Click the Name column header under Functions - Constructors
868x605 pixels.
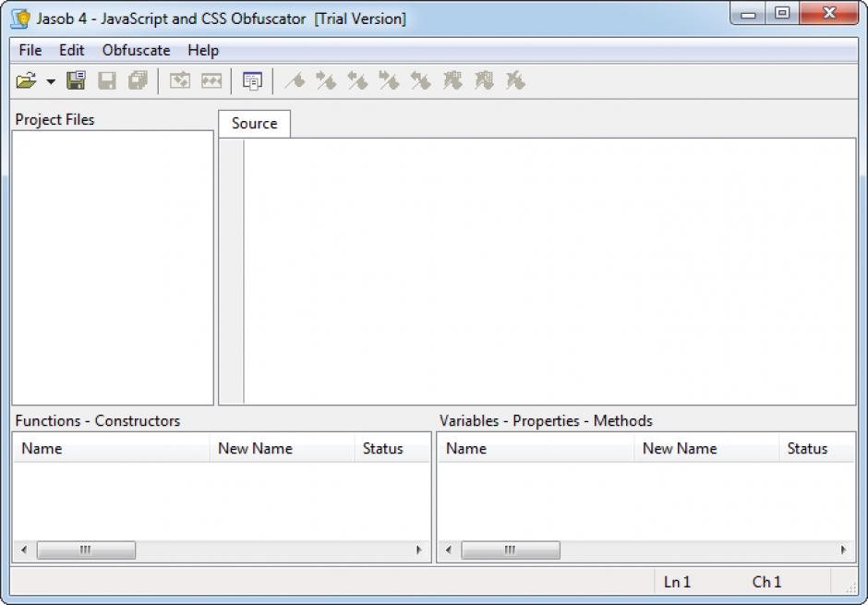click(x=111, y=448)
